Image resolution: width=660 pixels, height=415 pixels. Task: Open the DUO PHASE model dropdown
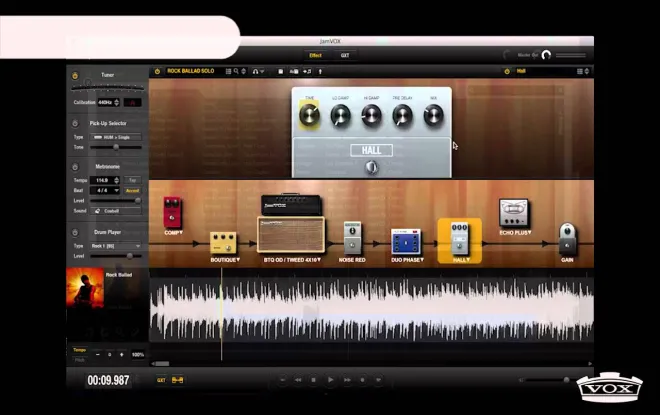tap(422, 260)
